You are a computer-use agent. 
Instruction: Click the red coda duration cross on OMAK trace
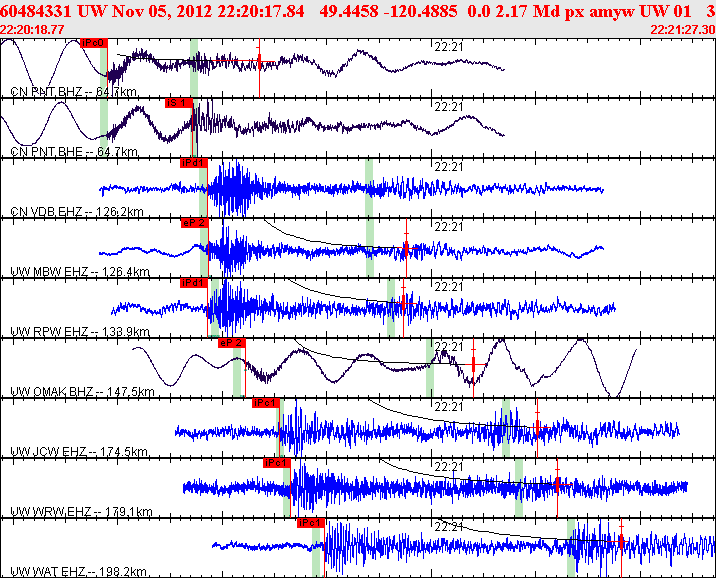474,364
